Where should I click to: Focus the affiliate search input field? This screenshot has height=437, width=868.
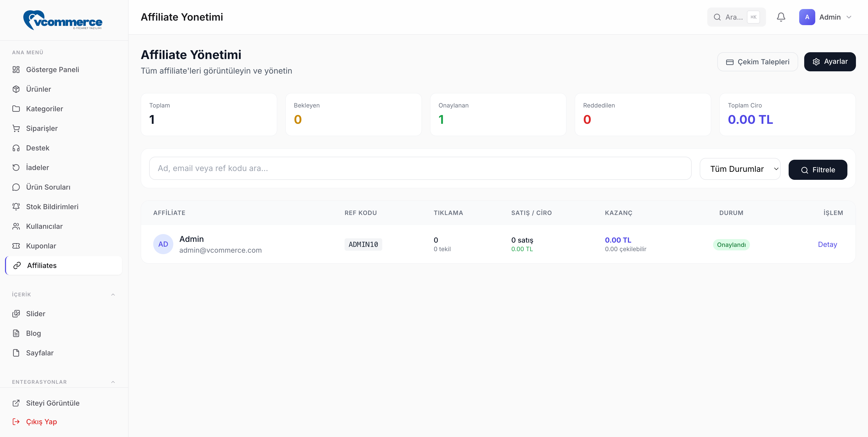420,168
